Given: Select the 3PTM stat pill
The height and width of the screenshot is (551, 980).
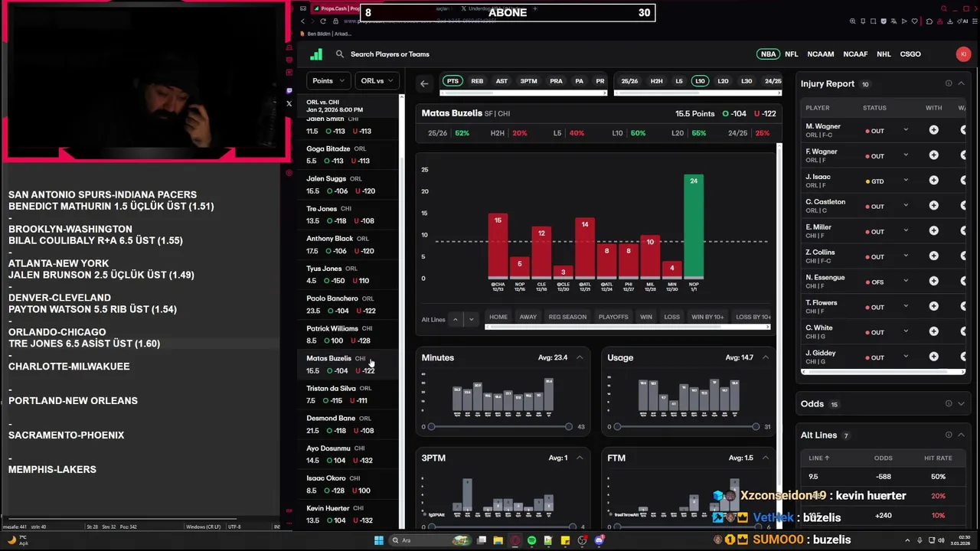Looking at the screenshot, I should pos(528,81).
